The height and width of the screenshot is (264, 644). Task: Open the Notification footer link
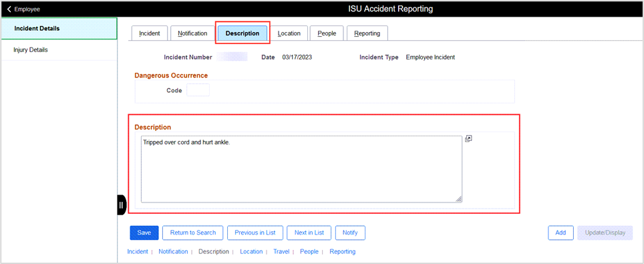pos(173,251)
